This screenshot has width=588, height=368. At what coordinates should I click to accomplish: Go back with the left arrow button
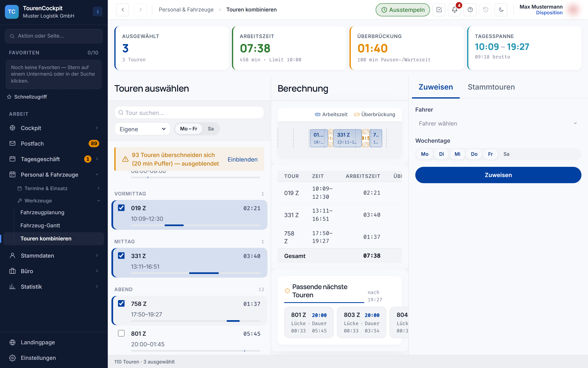pyautogui.click(x=122, y=10)
